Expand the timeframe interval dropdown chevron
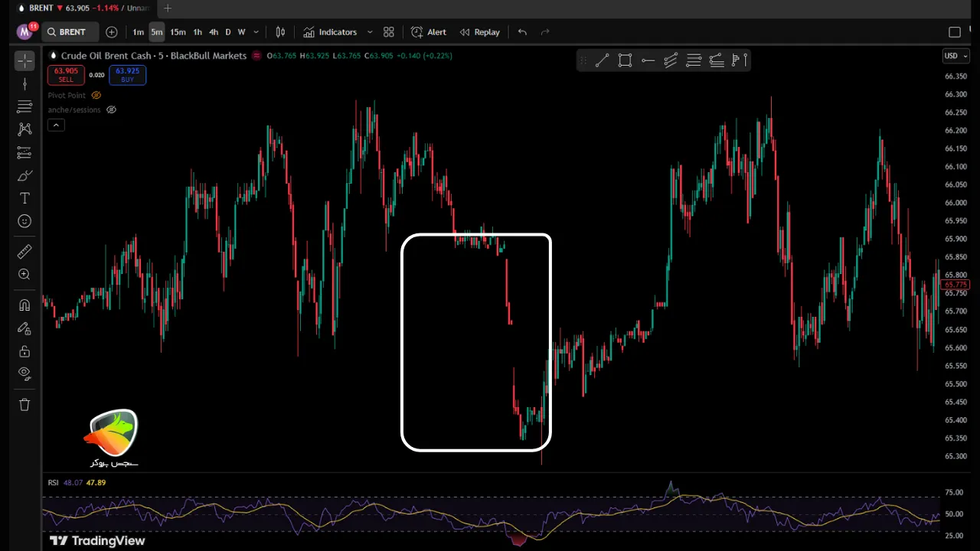Viewport: 980px width, 551px height. (x=256, y=32)
